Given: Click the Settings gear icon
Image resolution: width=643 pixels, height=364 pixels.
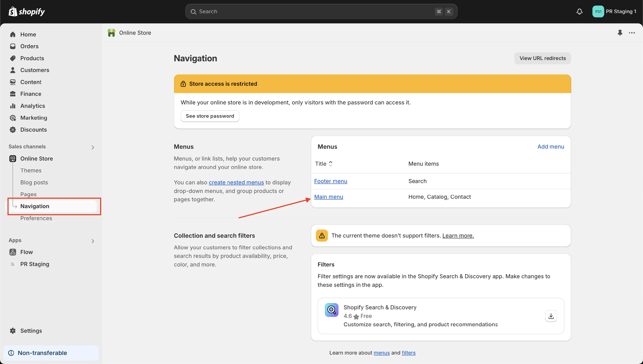Looking at the screenshot, I should (x=13, y=331).
